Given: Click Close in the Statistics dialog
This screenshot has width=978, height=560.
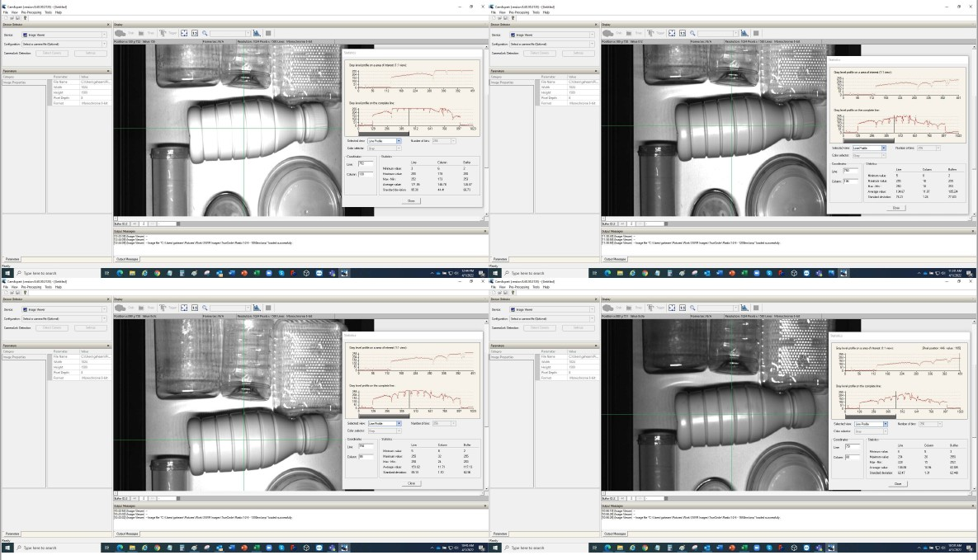Looking at the screenshot, I should pos(412,200).
